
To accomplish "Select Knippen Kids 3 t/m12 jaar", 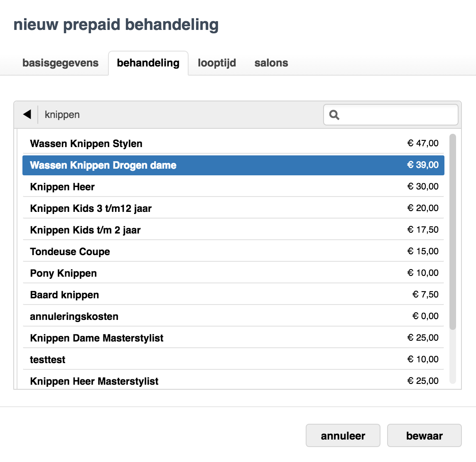I will (x=233, y=208).
